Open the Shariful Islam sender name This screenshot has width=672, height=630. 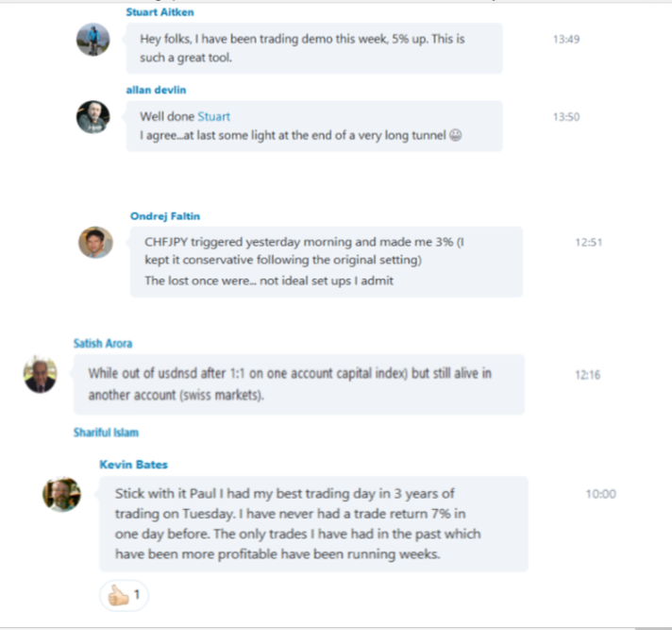click(x=107, y=433)
